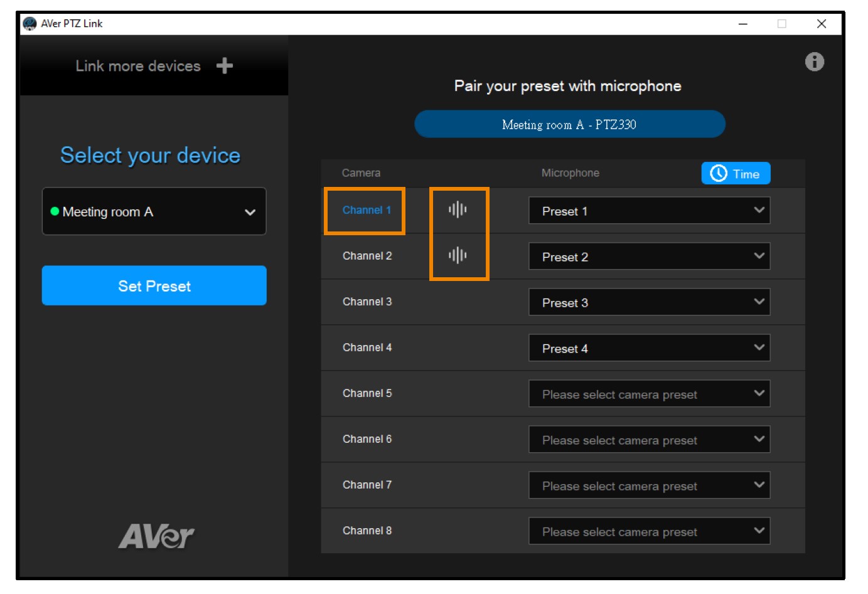Image resolution: width=868 pixels, height=594 pixels.
Task: Click the Pair your preset with microphone heading
Action: tap(568, 86)
